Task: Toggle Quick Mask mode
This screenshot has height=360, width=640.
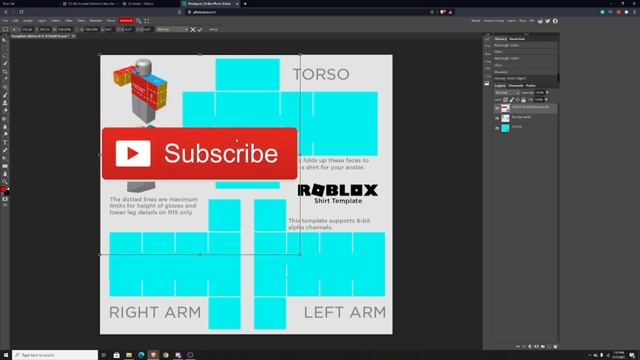Action: pyautogui.click(x=5, y=199)
